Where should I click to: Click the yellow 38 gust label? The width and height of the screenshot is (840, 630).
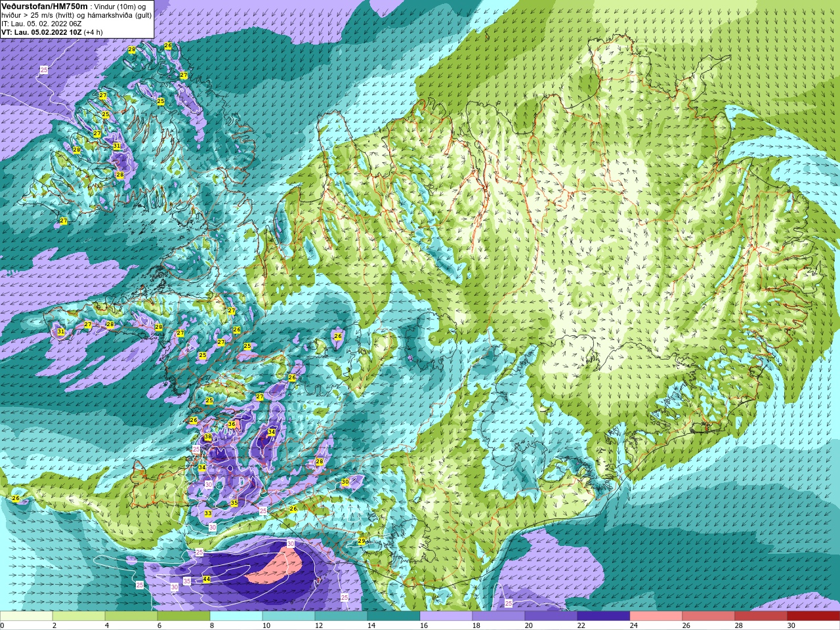pos(208,437)
